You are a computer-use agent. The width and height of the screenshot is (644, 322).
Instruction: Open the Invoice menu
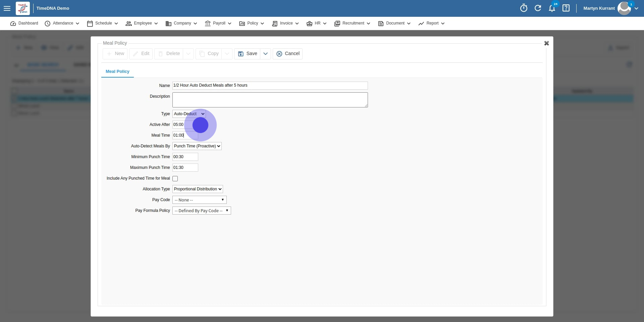click(x=285, y=24)
